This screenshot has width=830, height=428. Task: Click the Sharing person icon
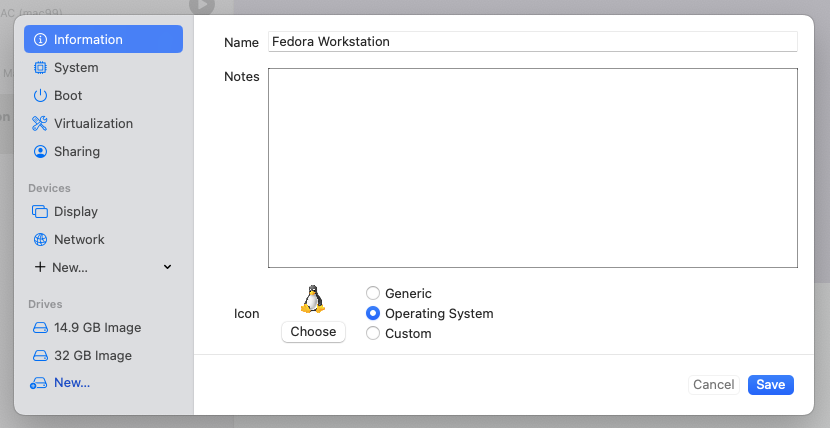(40, 152)
